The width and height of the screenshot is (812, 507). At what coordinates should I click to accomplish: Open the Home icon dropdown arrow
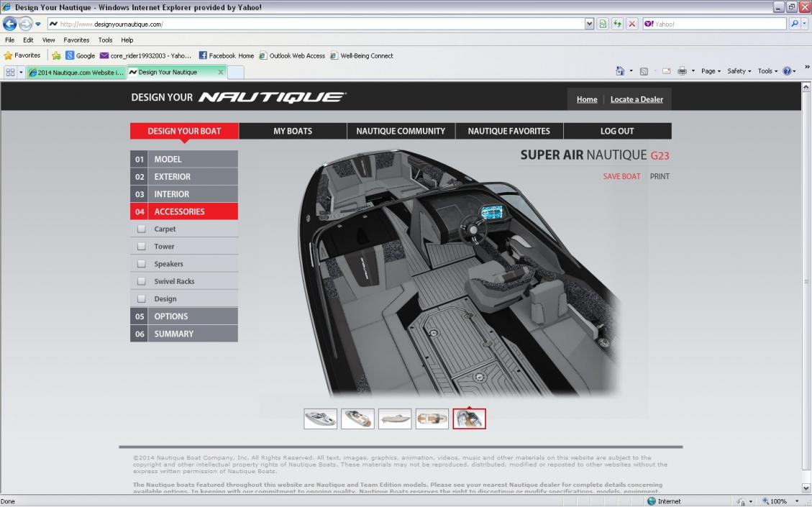point(631,71)
